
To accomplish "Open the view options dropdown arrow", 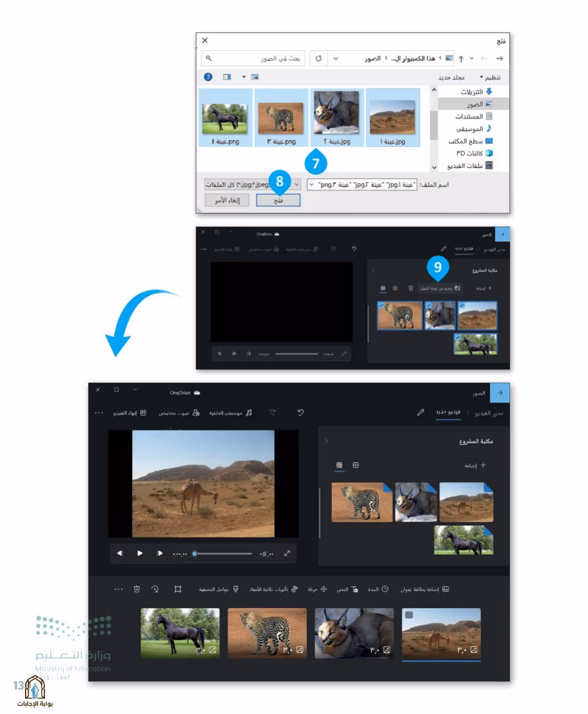I will click(x=244, y=77).
